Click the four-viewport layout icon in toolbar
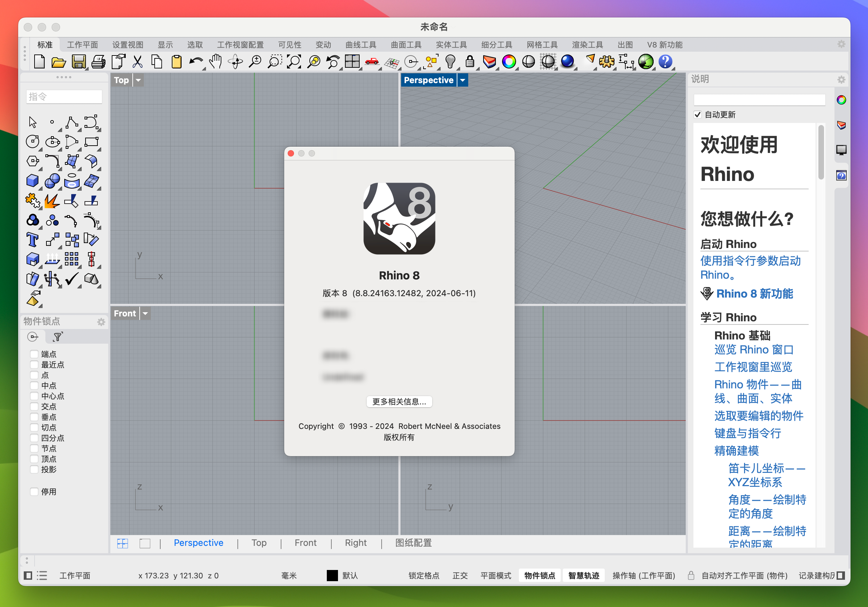 coord(352,62)
